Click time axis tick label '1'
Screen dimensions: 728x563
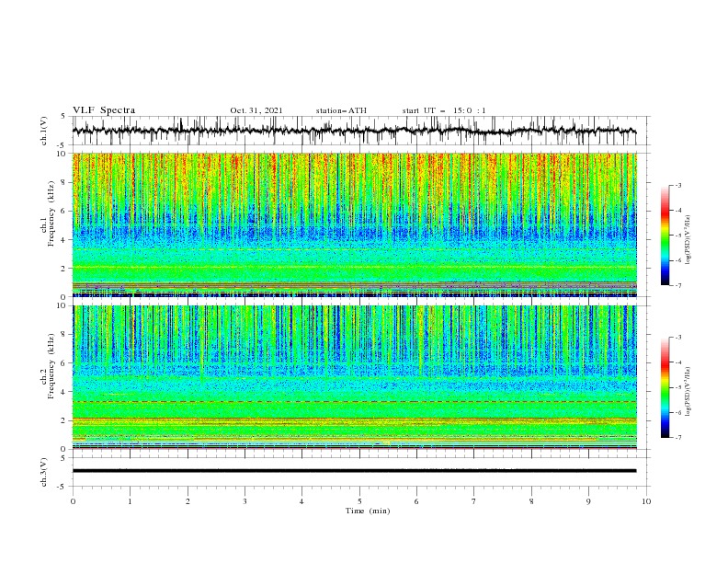(x=130, y=501)
